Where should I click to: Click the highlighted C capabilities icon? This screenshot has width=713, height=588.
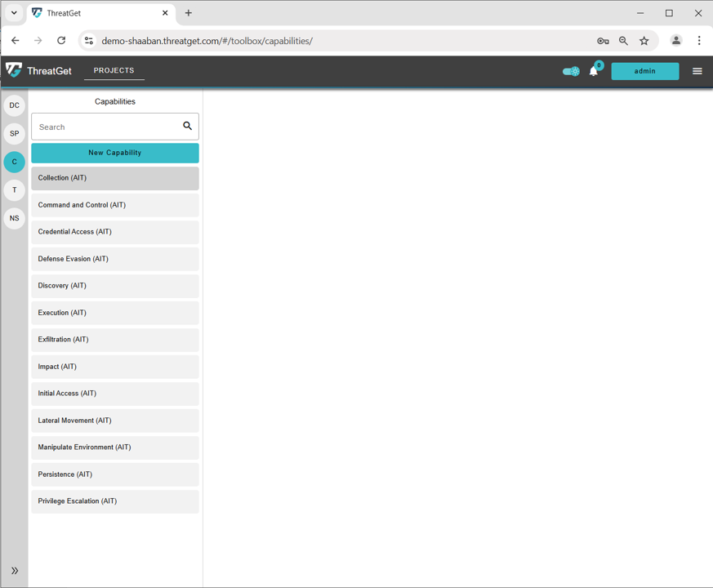(14, 162)
